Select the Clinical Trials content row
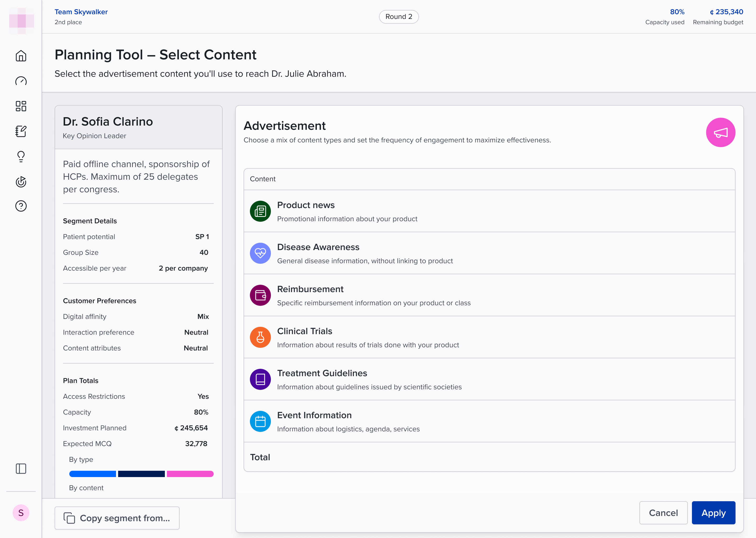 pyautogui.click(x=489, y=337)
